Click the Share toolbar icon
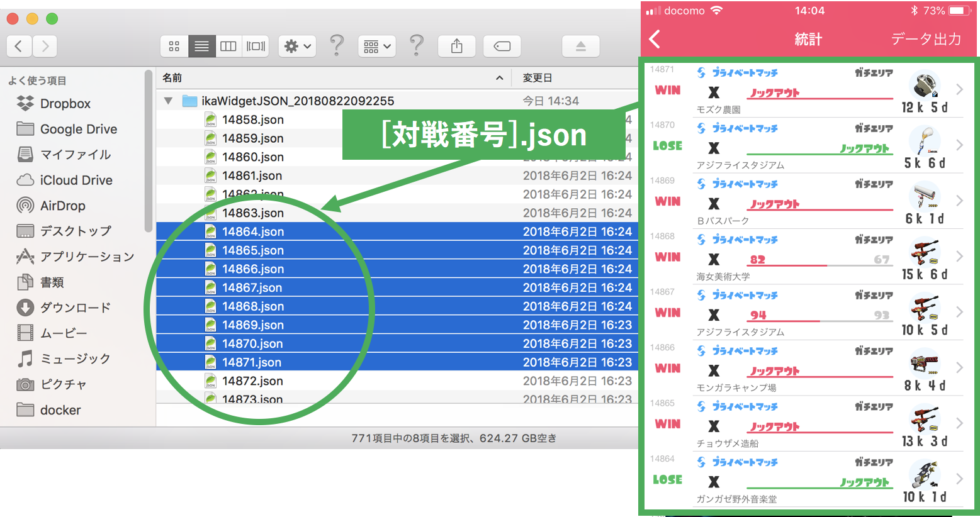The image size is (980, 517). pos(457,46)
